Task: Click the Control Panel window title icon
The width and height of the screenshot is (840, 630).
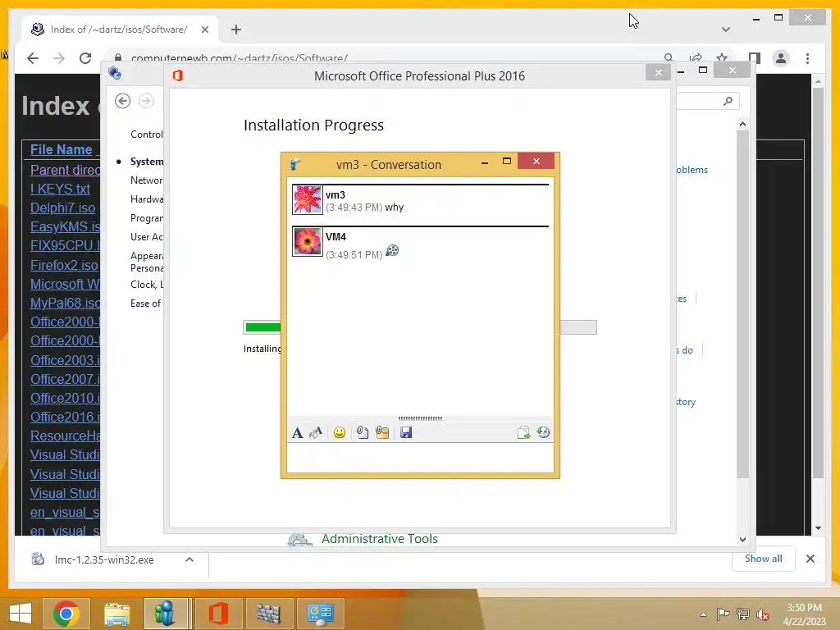Action: [x=115, y=73]
